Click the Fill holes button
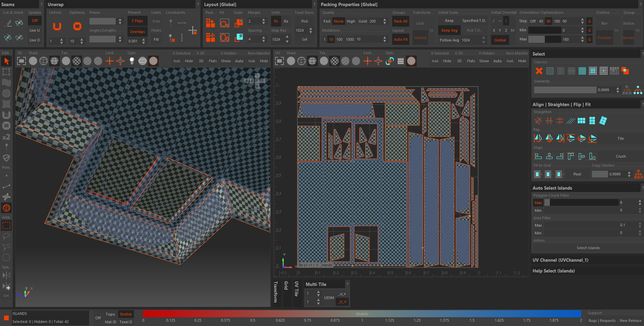644x326 pixels. point(156,39)
